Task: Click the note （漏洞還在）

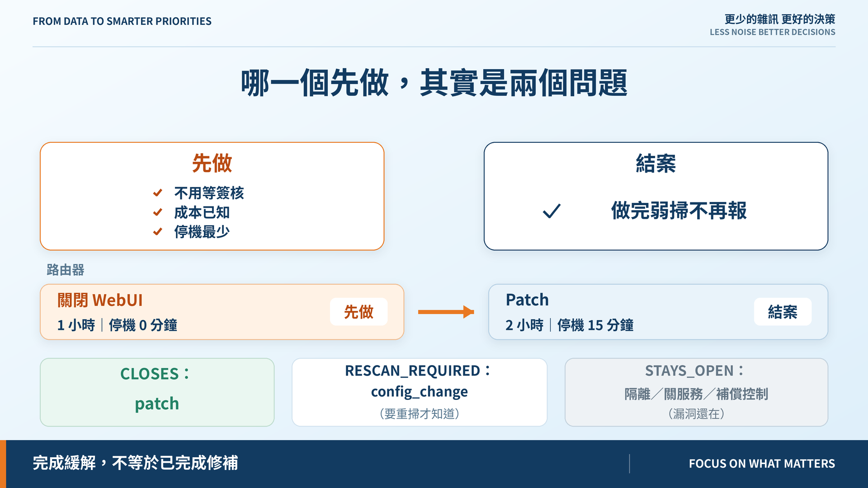Action: tap(696, 414)
